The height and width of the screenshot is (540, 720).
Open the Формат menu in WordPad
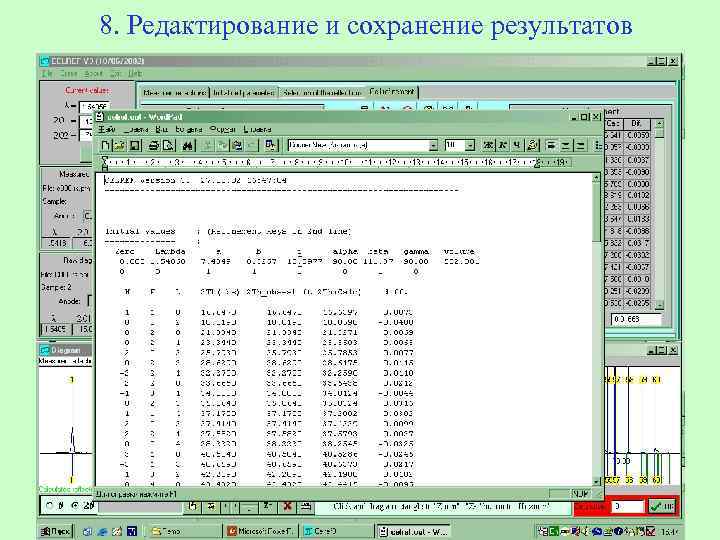tap(223, 129)
